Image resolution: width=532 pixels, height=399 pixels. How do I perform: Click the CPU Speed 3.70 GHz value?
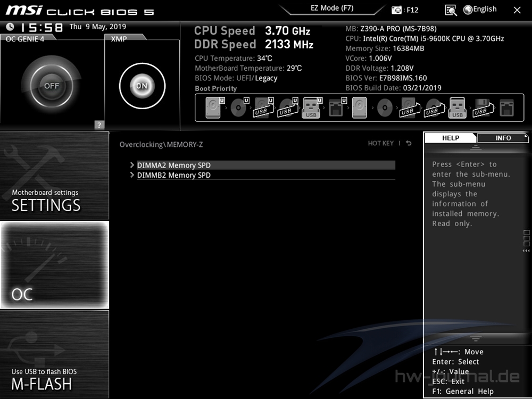(x=287, y=31)
